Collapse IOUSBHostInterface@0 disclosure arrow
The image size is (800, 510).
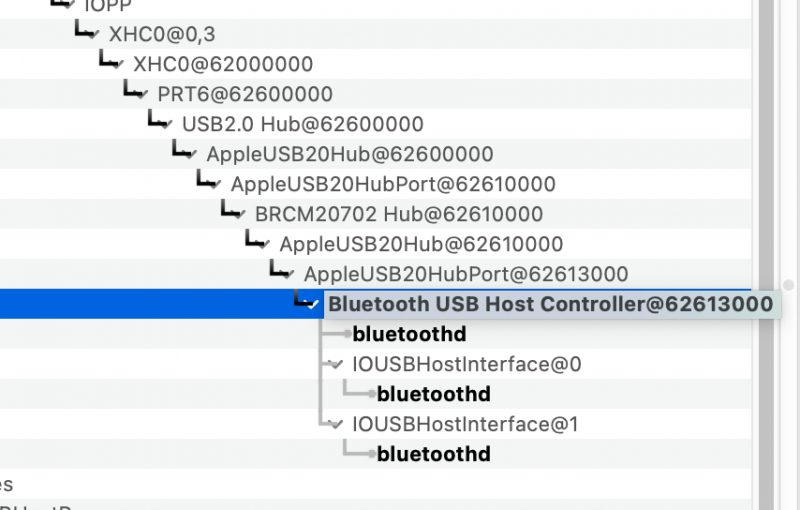pyautogui.click(x=337, y=365)
